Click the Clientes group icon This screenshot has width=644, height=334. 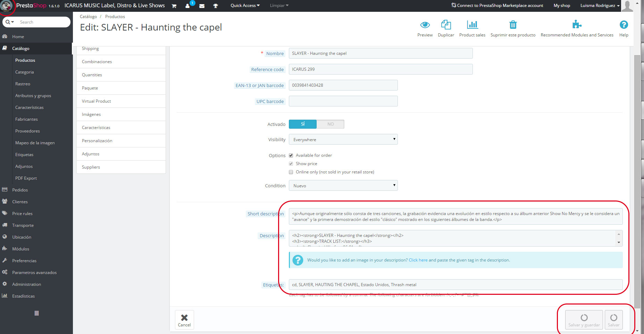pos(5,202)
